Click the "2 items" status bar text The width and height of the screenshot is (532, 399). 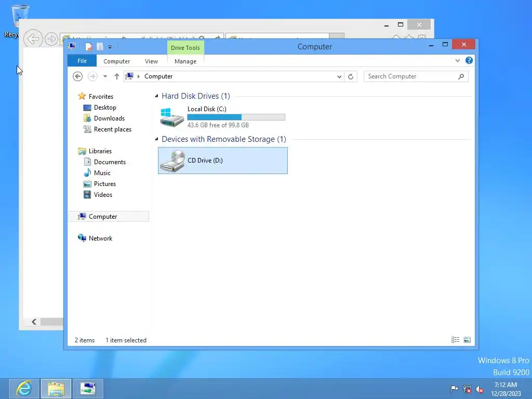pyautogui.click(x=85, y=340)
